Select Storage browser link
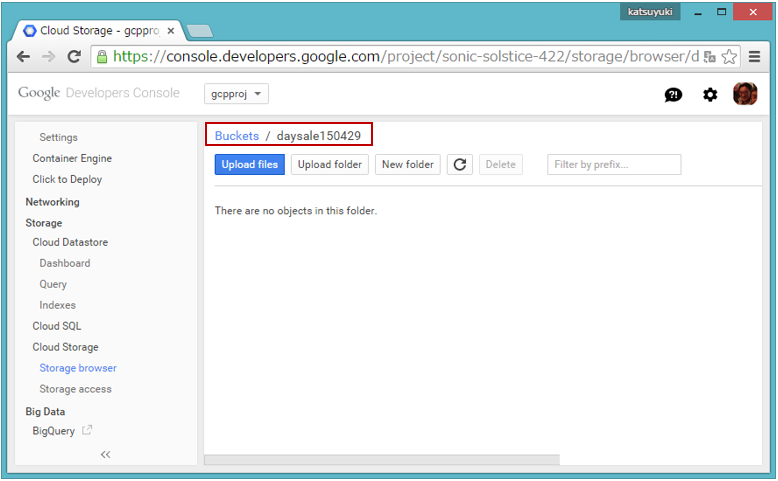778x481 pixels. click(x=78, y=368)
